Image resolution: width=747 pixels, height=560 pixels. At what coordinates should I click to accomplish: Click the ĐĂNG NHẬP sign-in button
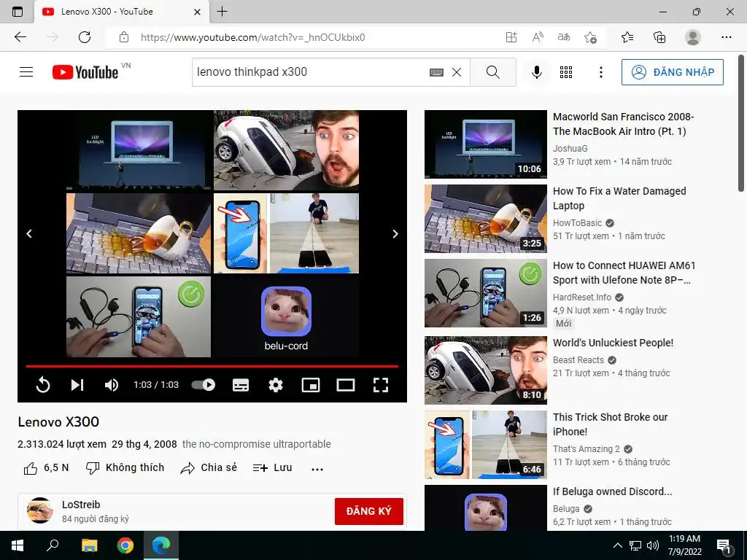(x=672, y=72)
